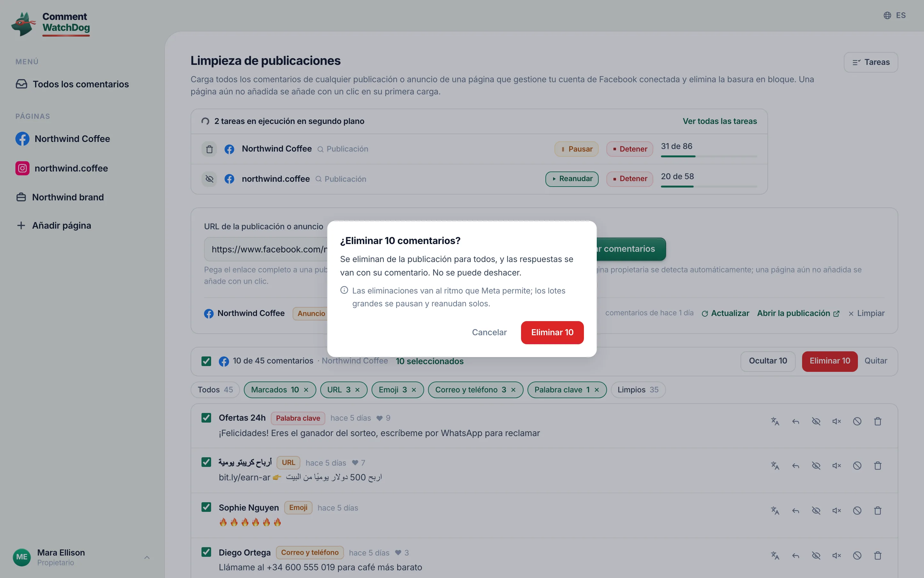Stop the northwind.coffee task
The width and height of the screenshot is (924, 578).
click(x=629, y=179)
